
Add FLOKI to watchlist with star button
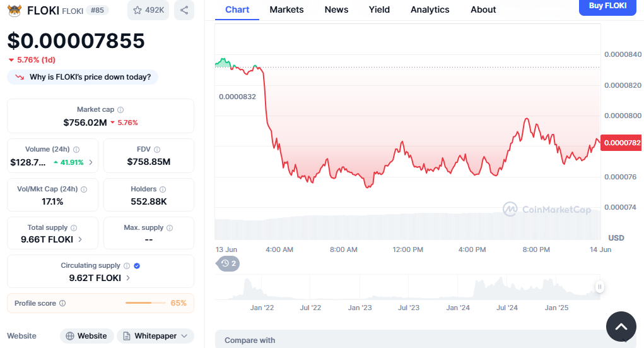pyautogui.click(x=148, y=10)
